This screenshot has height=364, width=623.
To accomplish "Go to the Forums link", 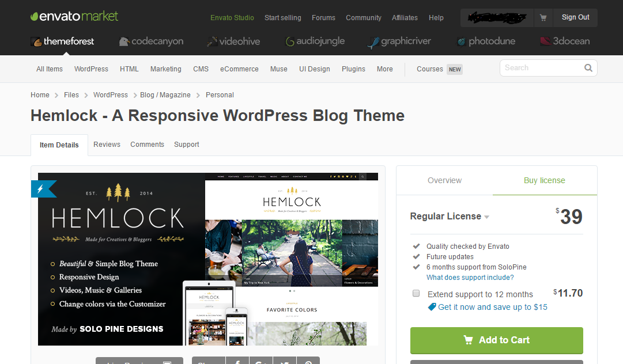I will point(323,18).
